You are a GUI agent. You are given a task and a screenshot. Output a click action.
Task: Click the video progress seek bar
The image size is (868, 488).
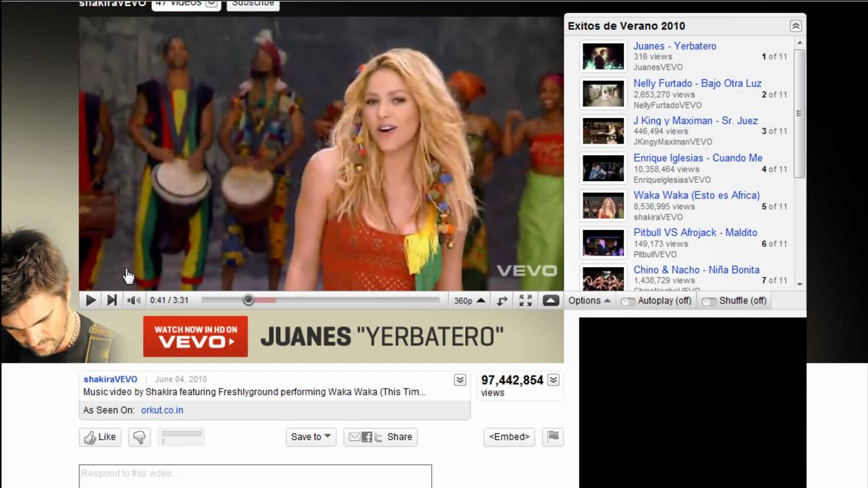click(x=320, y=300)
